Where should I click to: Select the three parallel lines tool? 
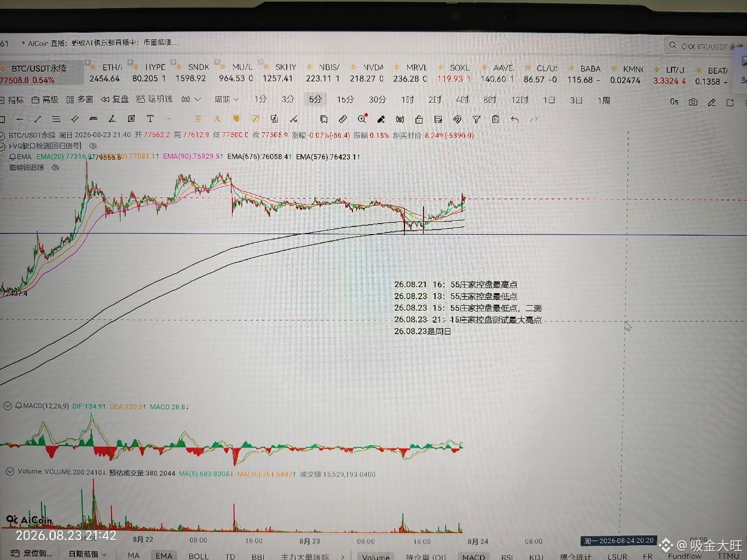[56, 119]
